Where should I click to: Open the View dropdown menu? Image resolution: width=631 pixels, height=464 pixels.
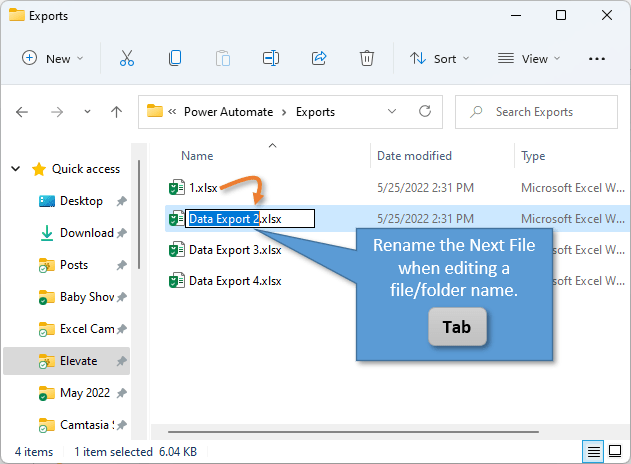pyautogui.click(x=529, y=59)
